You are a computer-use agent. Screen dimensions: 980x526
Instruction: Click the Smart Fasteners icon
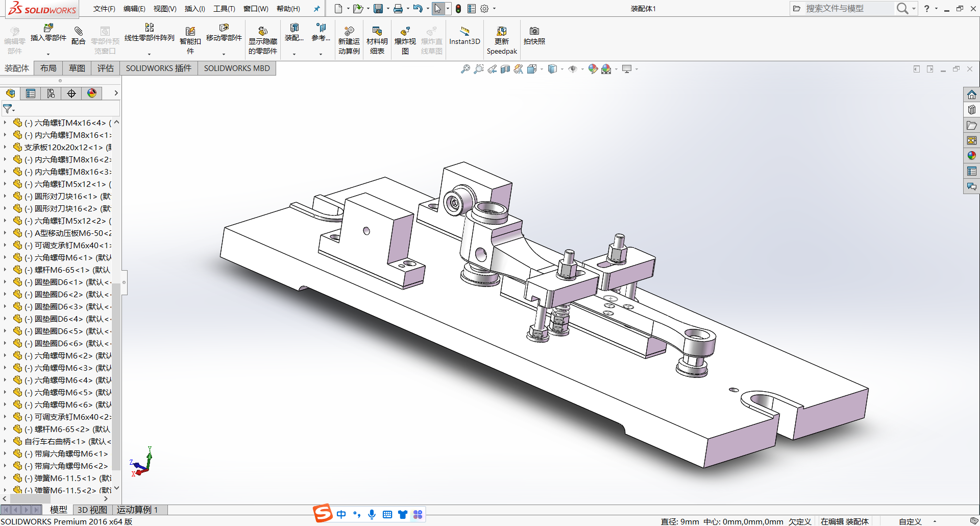190,31
